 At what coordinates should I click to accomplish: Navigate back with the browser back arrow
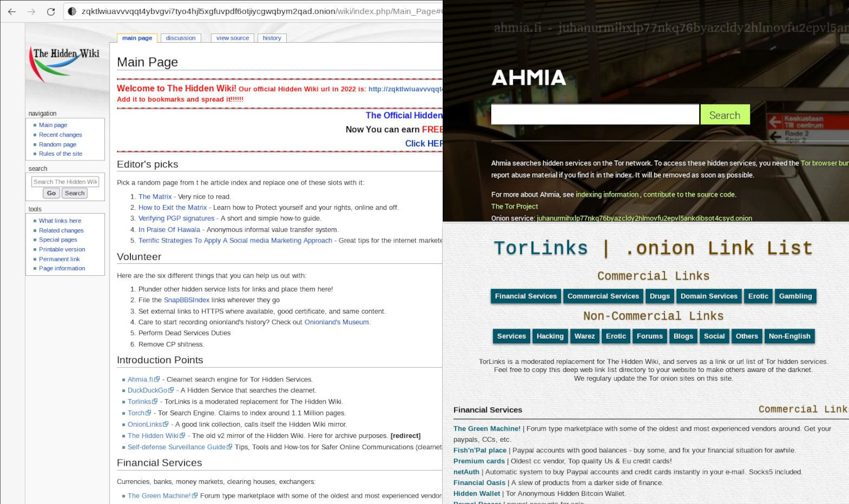11,12
